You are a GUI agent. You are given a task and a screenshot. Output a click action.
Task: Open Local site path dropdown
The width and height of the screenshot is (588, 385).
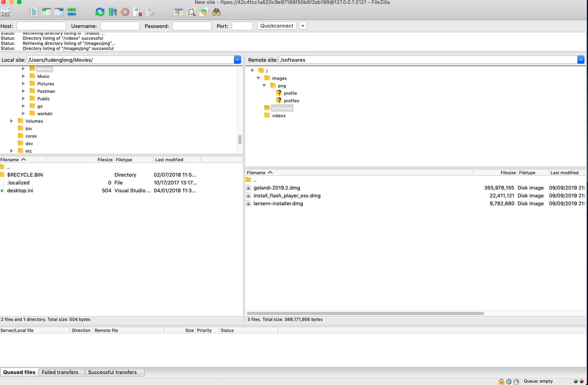click(x=238, y=60)
